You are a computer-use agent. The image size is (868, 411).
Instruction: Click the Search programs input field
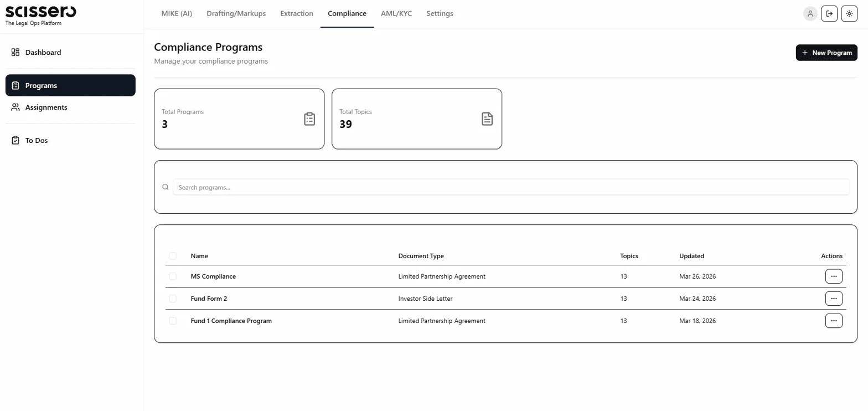click(511, 187)
